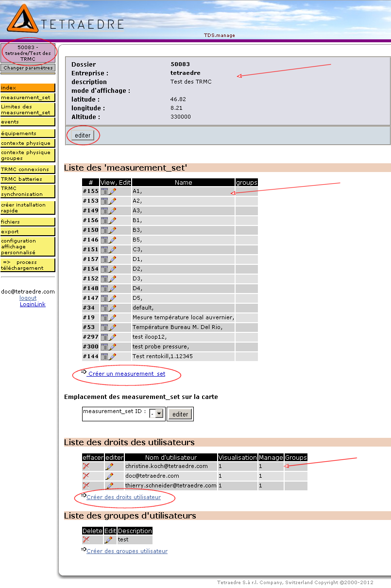Click view icon for measurement set #155
This screenshot has height=588, width=391.
[x=104, y=191]
